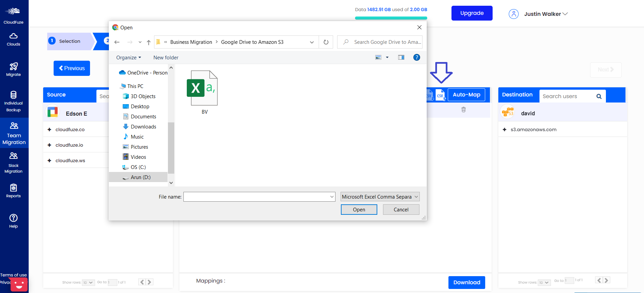Click the Terms of use link
This screenshot has height=293, width=644.
point(13,275)
